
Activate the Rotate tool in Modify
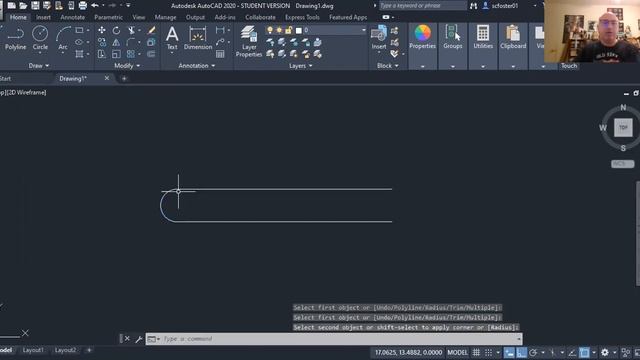[116, 30]
